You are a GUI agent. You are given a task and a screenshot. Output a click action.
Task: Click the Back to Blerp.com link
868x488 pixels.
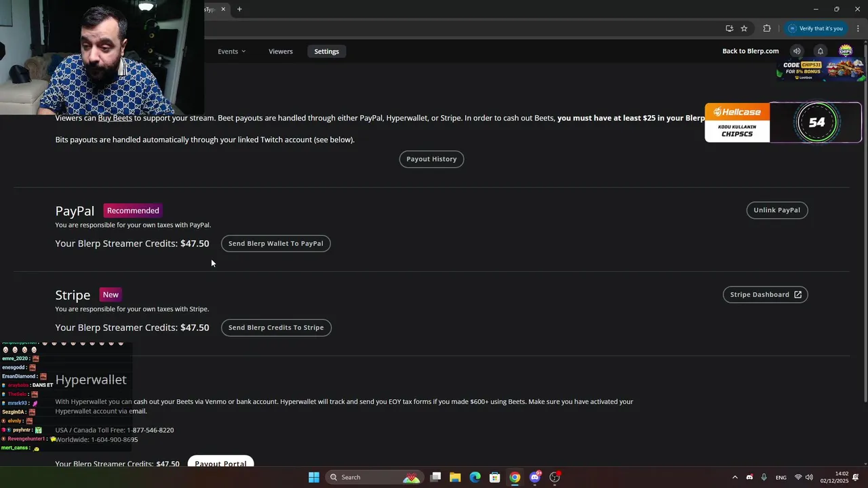point(751,52)
